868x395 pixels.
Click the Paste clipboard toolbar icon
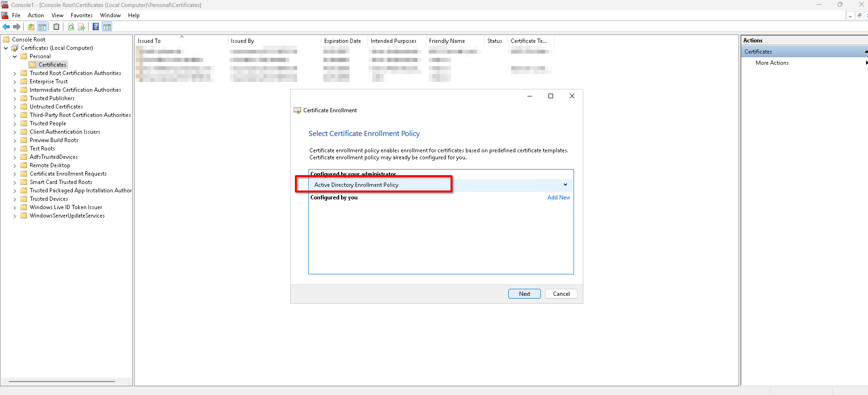point(56,27)
